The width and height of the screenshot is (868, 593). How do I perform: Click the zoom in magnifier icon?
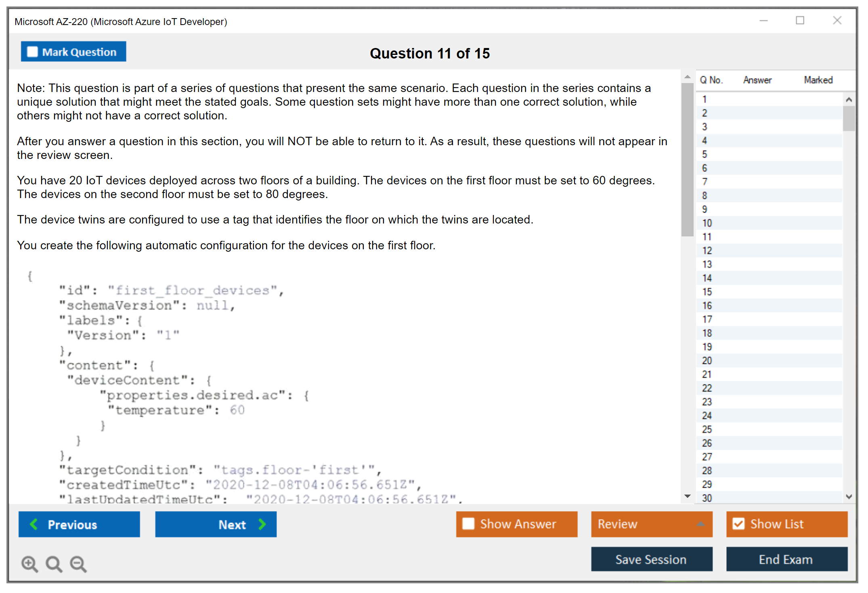pyautogui.click(x=29, y=564)
